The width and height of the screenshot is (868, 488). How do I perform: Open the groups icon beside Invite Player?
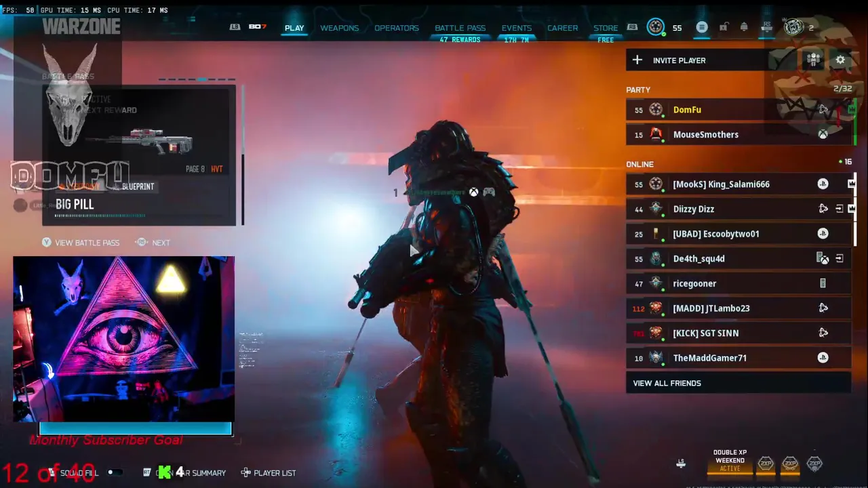click(814, 60)
